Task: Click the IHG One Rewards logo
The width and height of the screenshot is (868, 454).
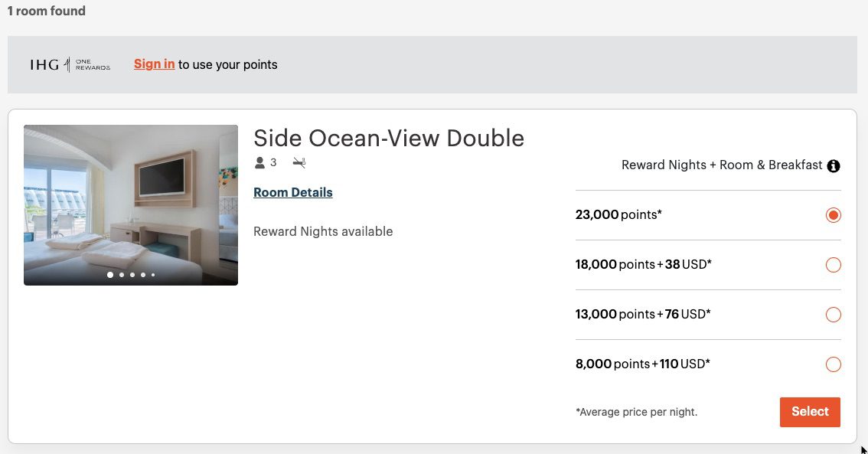Action: (69, 64)
